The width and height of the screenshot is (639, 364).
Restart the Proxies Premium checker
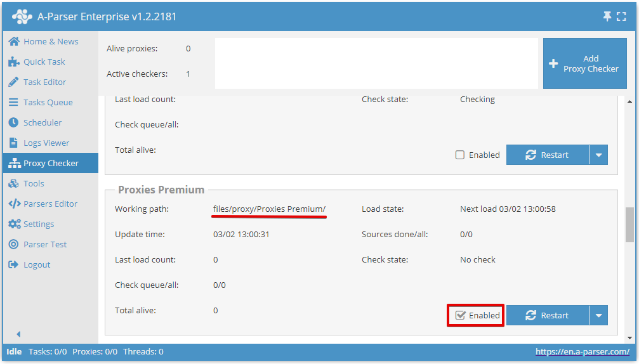click(548, 315)
